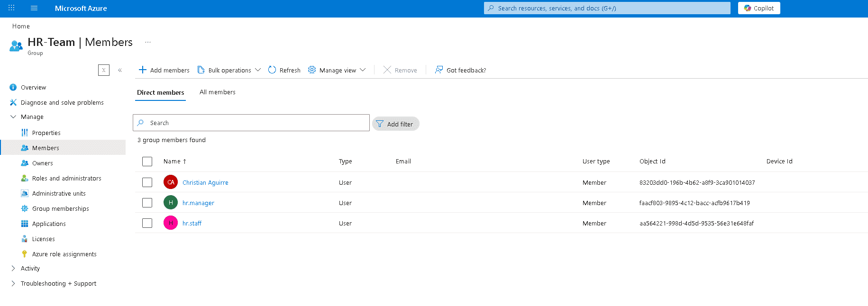This screenshot has width=868, height=306.
Task: Click Add members plus icon
Action: [143, 70]
